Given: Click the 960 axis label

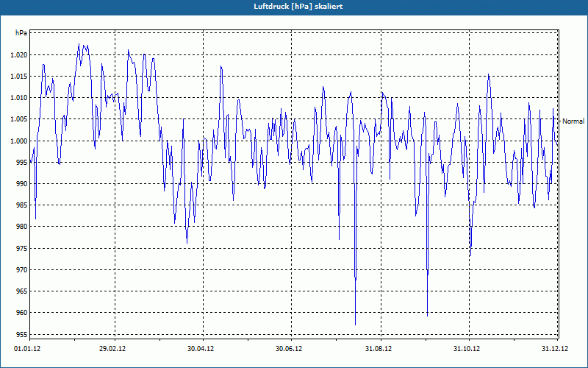Looking at the screenshot, I should point(22,313).
